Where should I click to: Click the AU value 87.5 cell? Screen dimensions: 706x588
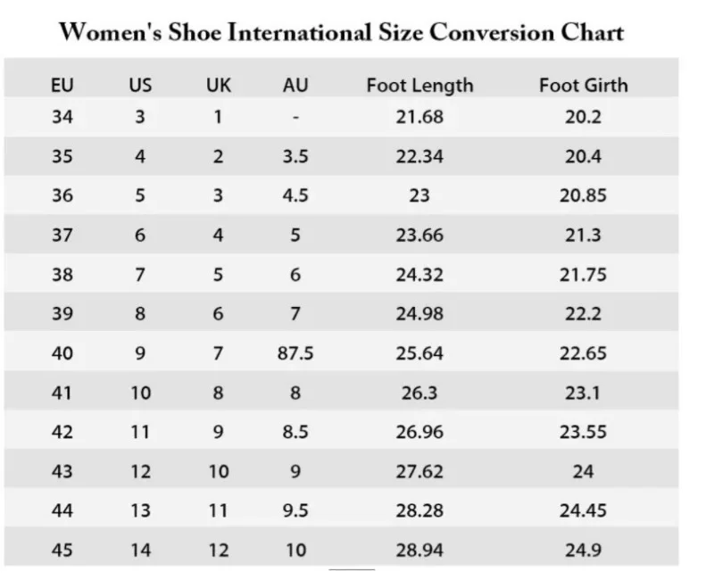point(295,353)
